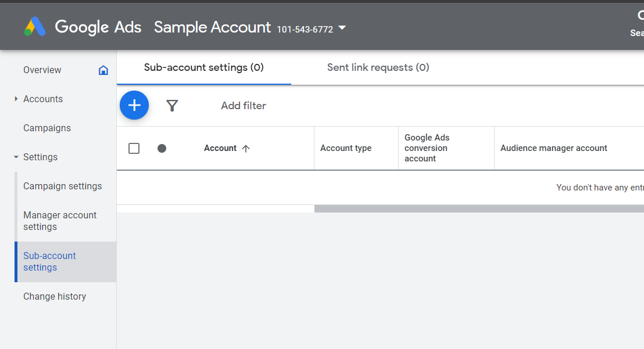644x349 pixels.
Task: Switch to Sub-account settings (0) tab
Action: pyautogui.click(x=203, y=68)
